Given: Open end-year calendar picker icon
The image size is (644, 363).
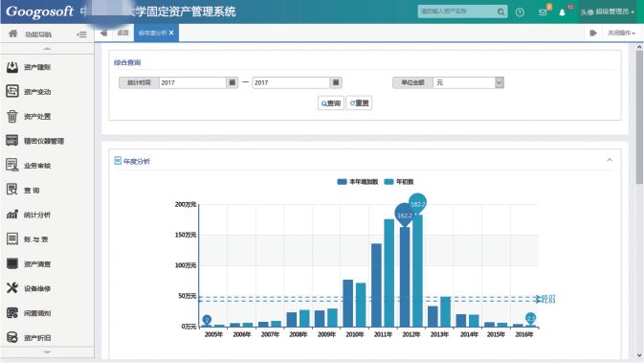Looking at the screenshot, I should [336, 82].
